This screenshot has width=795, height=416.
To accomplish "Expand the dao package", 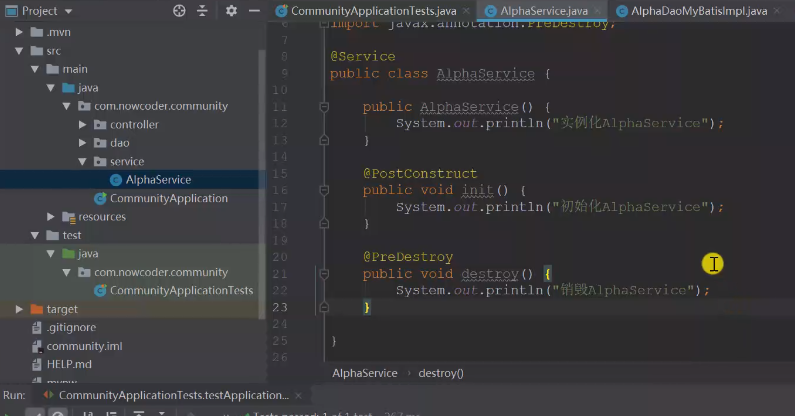I will click(x=82, y=143).
